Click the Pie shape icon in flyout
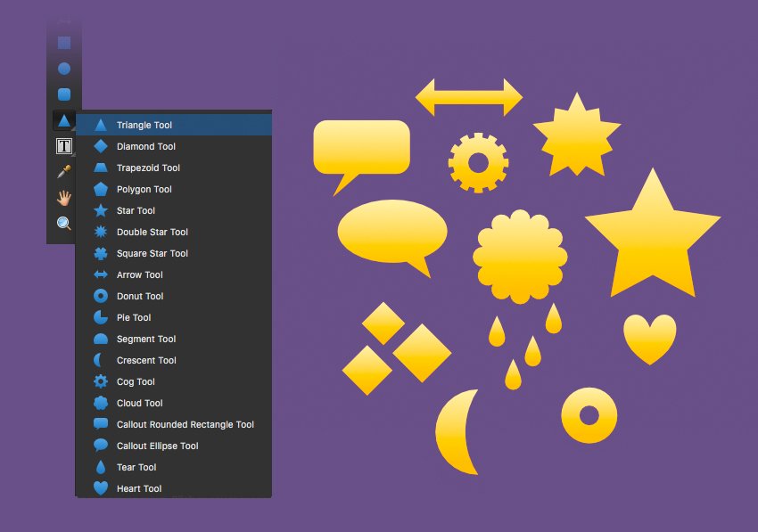758x532 pixels. [x=101, y=317]
